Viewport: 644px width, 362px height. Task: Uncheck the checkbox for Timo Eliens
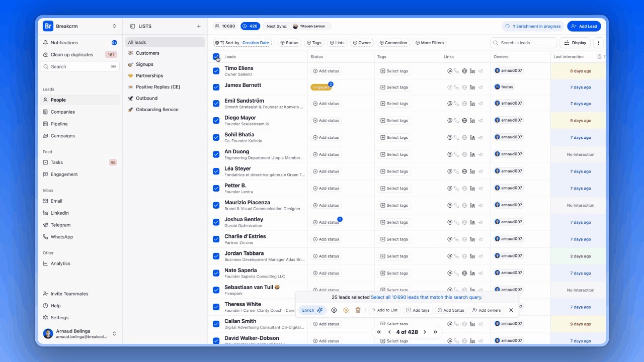[x=216, y=71]
